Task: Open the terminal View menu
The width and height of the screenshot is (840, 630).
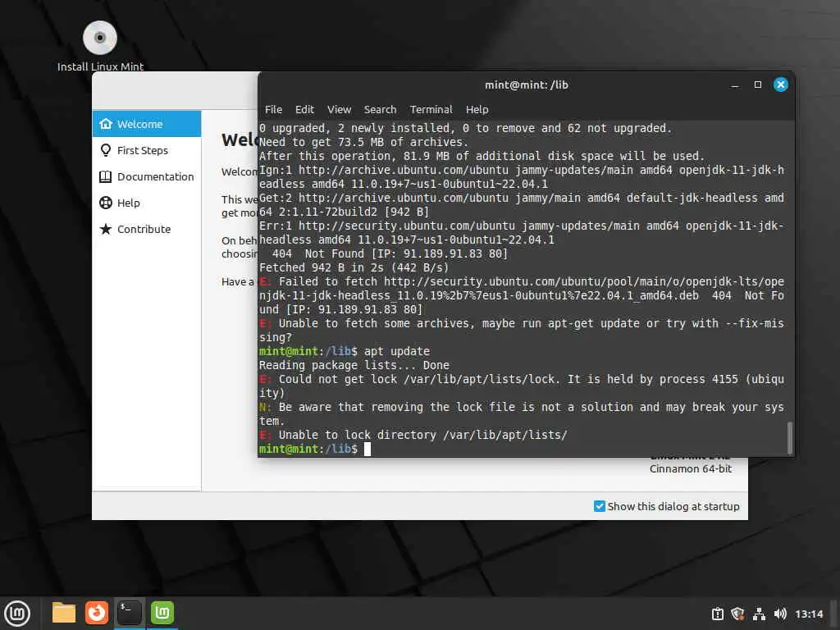Action: (x=339, y=109)
